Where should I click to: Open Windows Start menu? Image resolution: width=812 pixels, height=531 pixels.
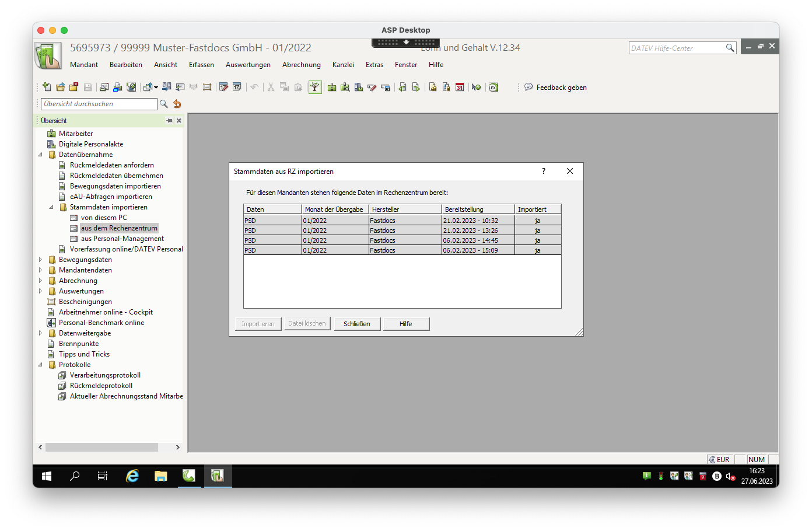47,476
